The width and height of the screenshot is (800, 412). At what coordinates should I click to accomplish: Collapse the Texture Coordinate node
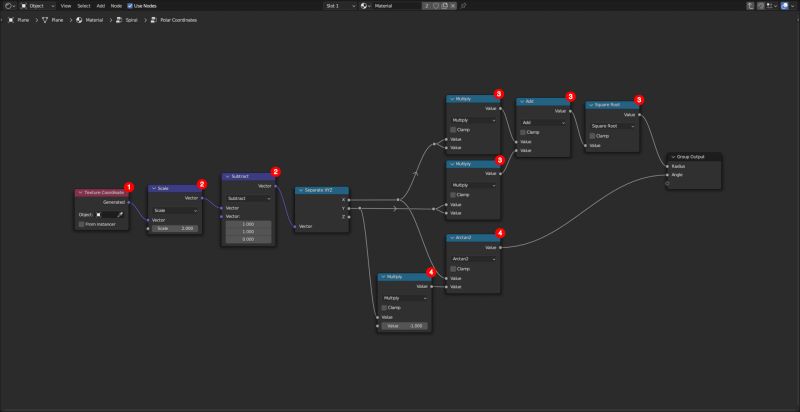(x=80, y=193)
